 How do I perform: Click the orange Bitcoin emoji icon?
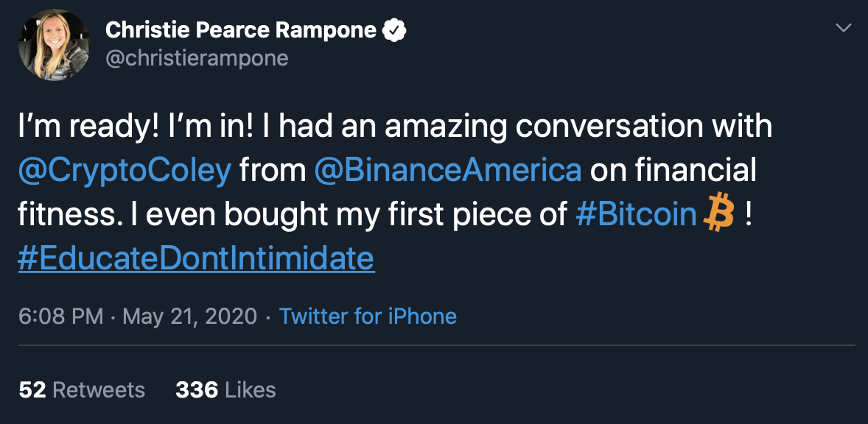[720, 213]
